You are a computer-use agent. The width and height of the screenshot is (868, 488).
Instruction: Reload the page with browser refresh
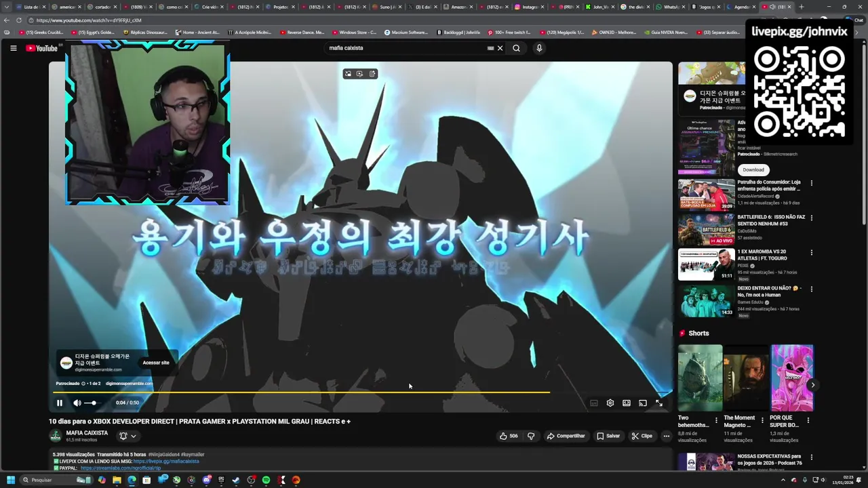coord(18,20)
